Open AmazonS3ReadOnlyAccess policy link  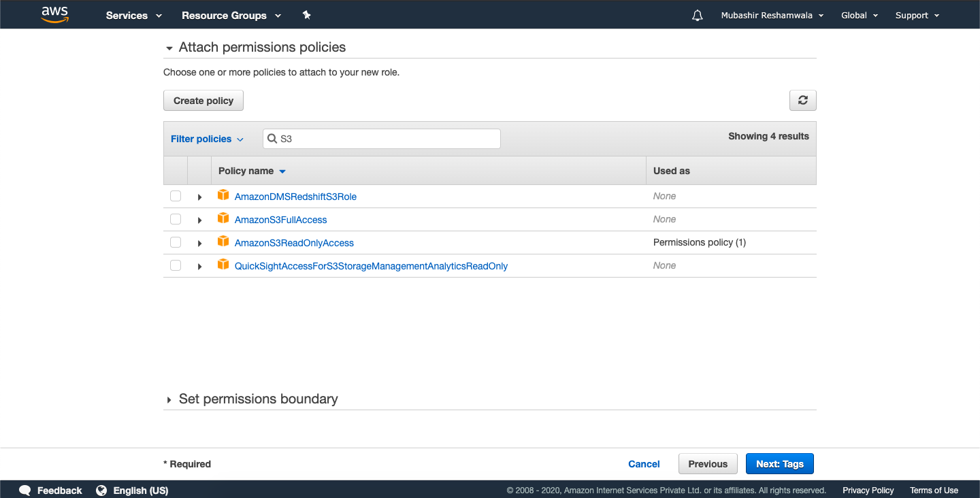(294, 243)
